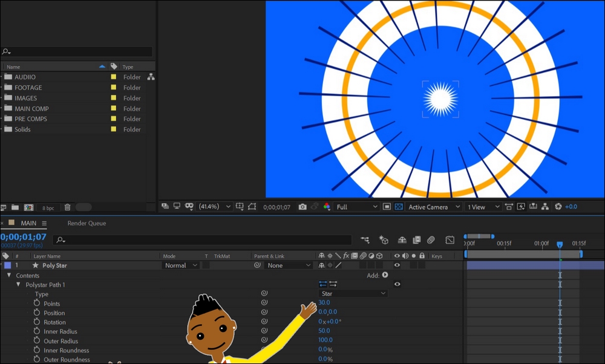Click the 8 bpc color depth button

tap(48, 208)
